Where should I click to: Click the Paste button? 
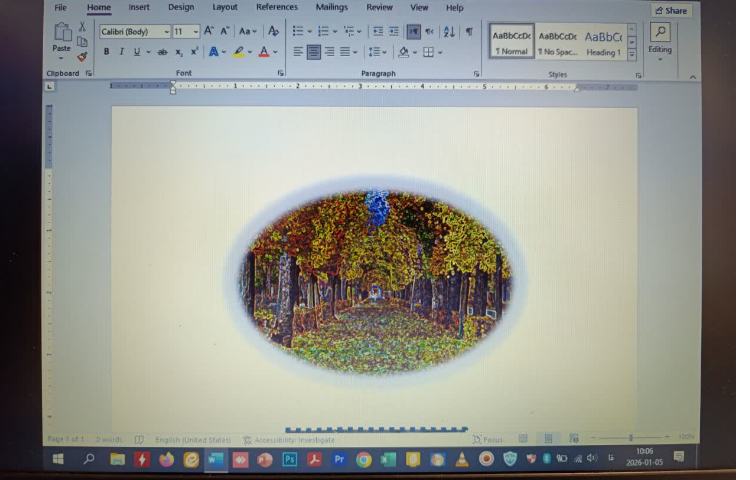click(62, 38)
